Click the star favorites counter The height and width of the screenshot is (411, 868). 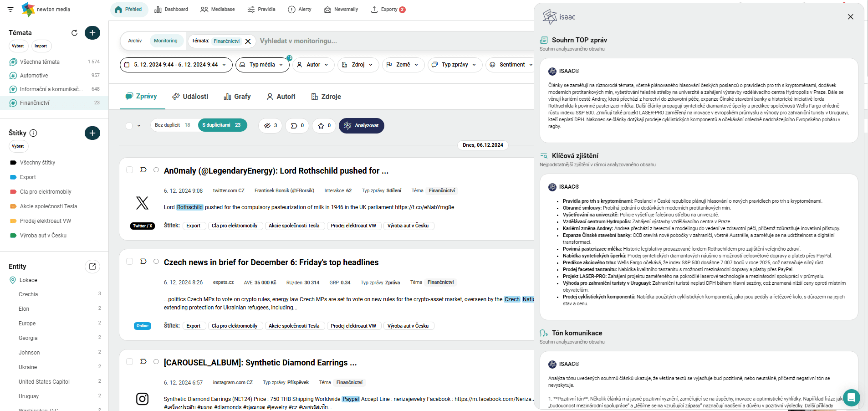[324, 126]
